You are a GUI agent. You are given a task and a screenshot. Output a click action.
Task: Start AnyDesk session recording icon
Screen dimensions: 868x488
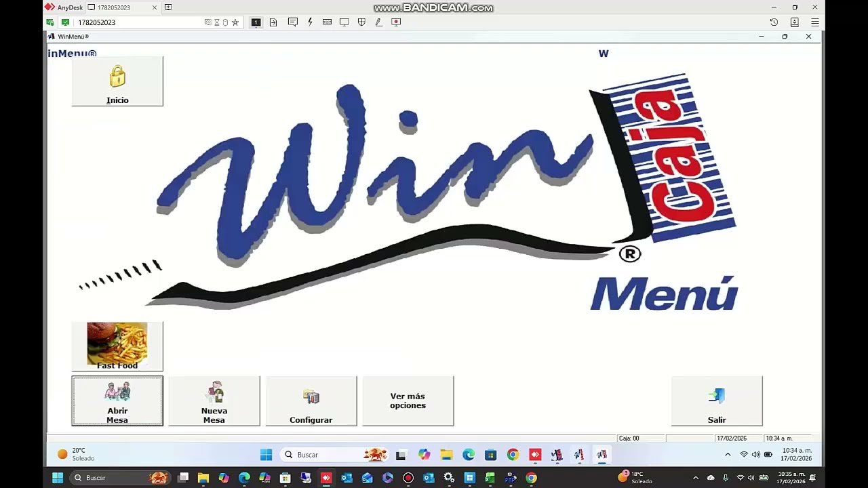[x=396, y=22]
